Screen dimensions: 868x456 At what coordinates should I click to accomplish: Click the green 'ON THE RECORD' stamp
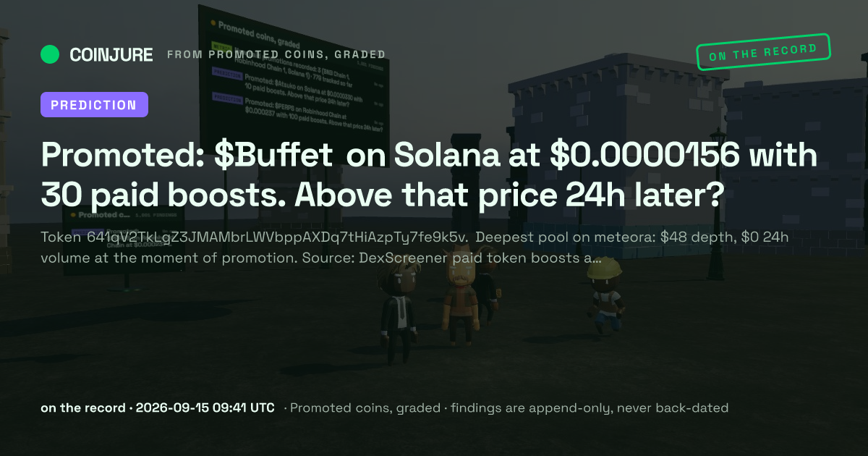763,51
